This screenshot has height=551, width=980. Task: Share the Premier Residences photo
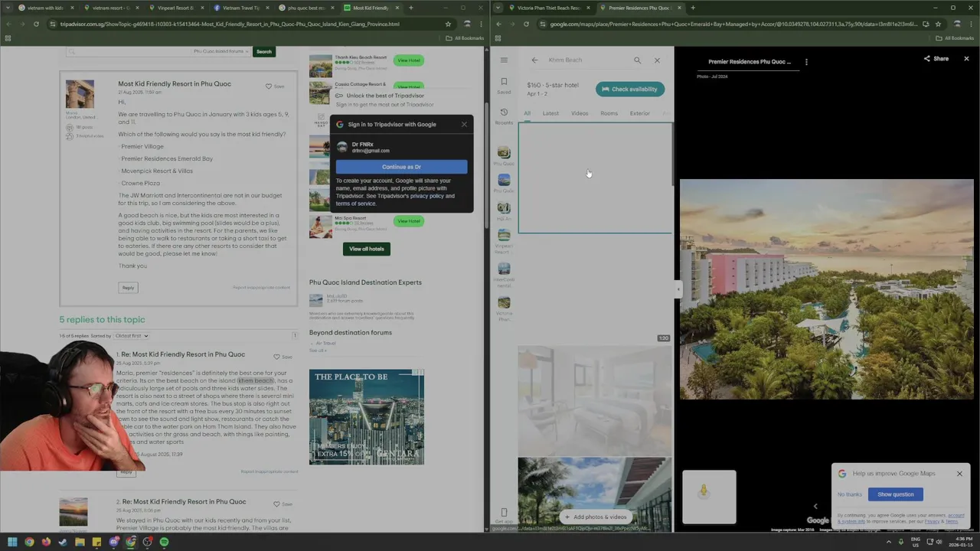coord(936,58)
